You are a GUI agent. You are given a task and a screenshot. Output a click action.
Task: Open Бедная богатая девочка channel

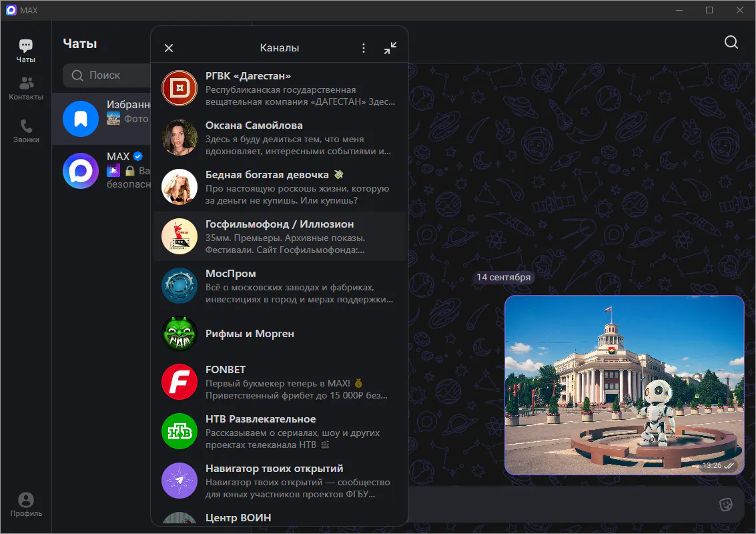coord(279,187)
